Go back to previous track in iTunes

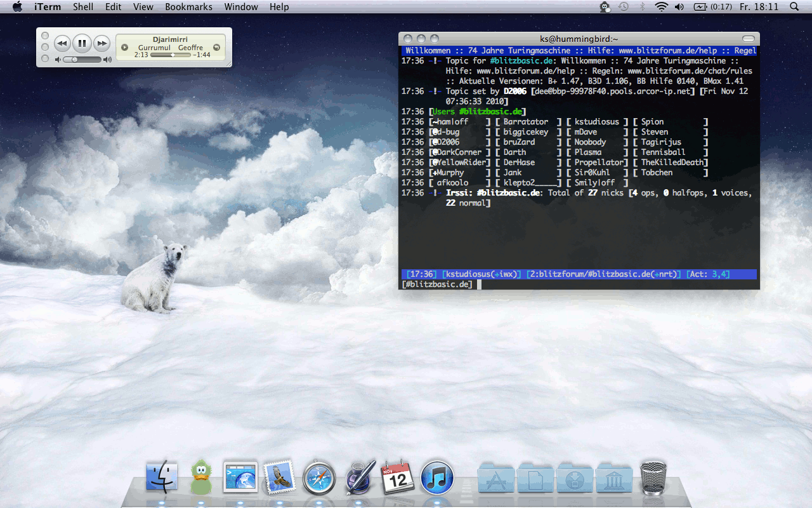tap(62, 44)
